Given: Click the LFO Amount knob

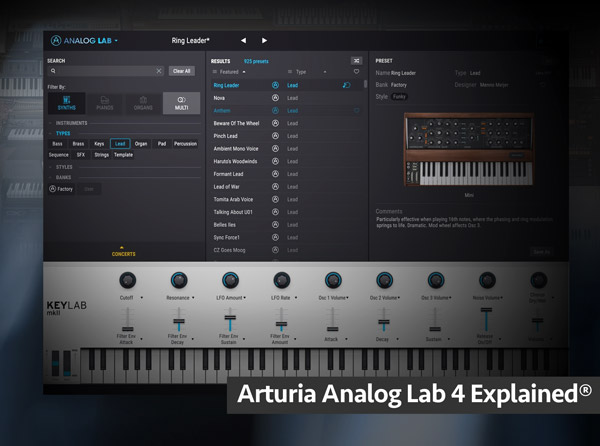Looking at the screenshot, I should 230,280.
